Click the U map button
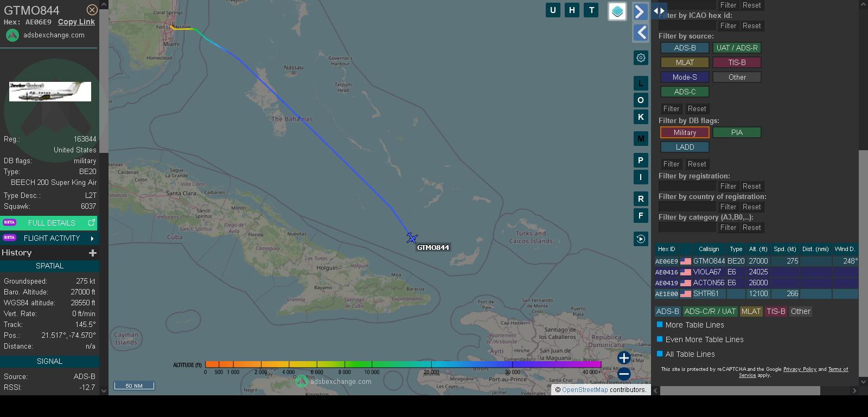The width and height of the screenshot is (868, 417). (x=553, y=10)
